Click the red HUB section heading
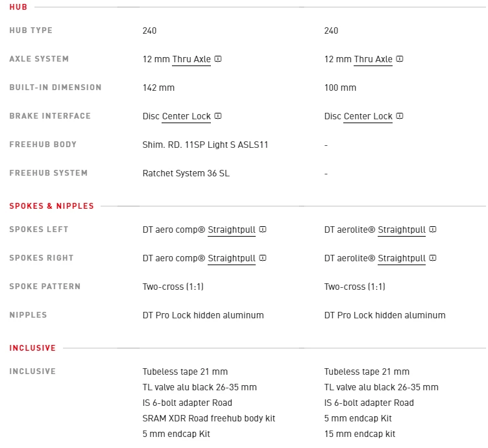The image size is (488, 448). [18, 6]
